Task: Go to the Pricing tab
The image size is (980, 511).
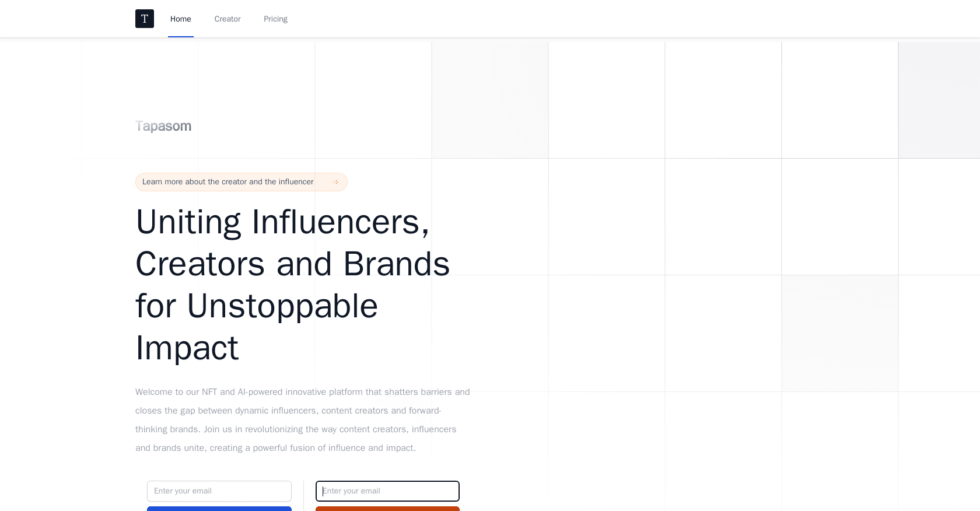Action: pyautogui.click(x=275, y=19)
